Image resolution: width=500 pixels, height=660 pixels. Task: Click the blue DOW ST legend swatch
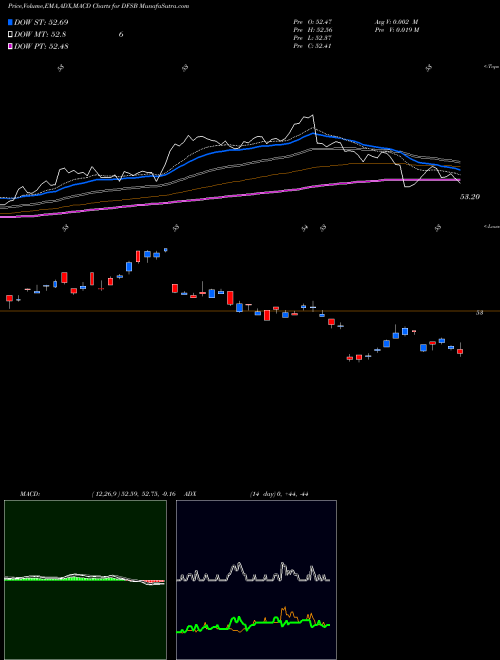click(10, 22)
